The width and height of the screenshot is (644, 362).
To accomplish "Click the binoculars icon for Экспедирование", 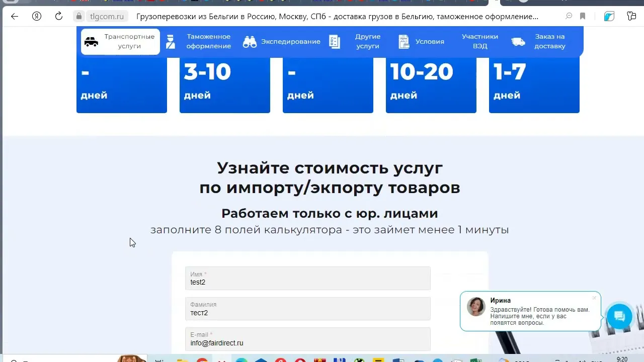I will pyautogui.click(x=250, y=41).
